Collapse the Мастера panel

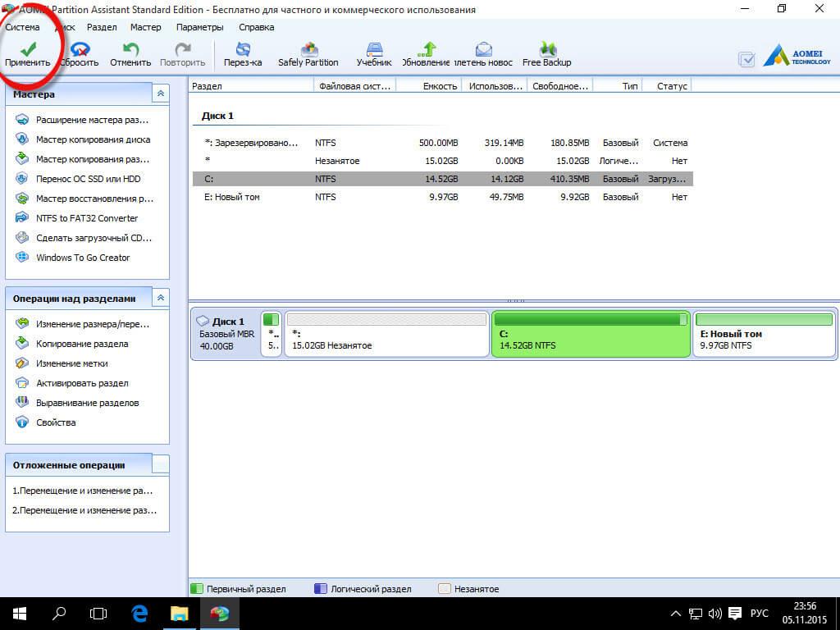(160, 94)
